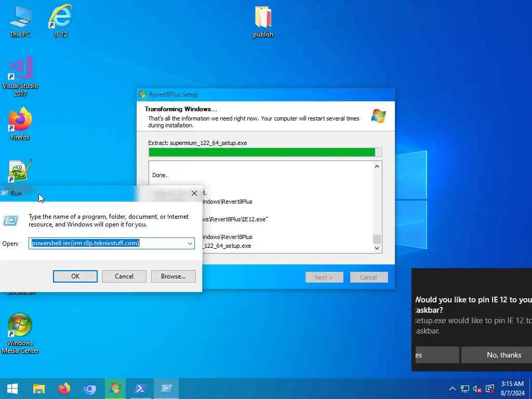Screen dimensions: 532x399
Task: Click the pin IE 12 notification message
Action: click(473, 315)
